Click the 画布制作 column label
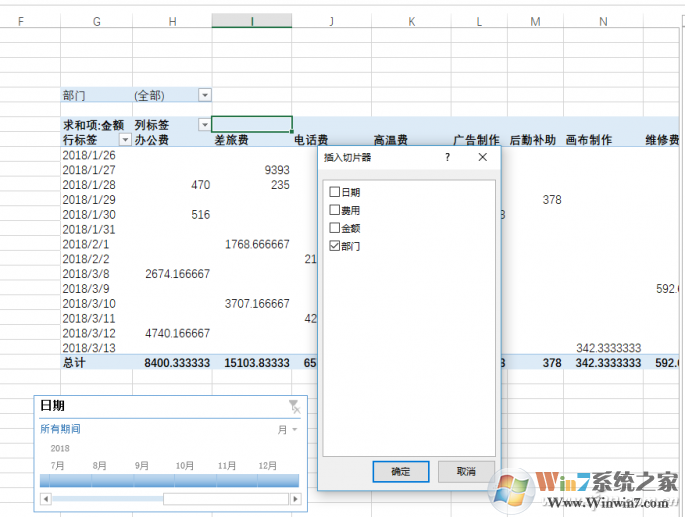The image size is (685, 517). [588, 140]
